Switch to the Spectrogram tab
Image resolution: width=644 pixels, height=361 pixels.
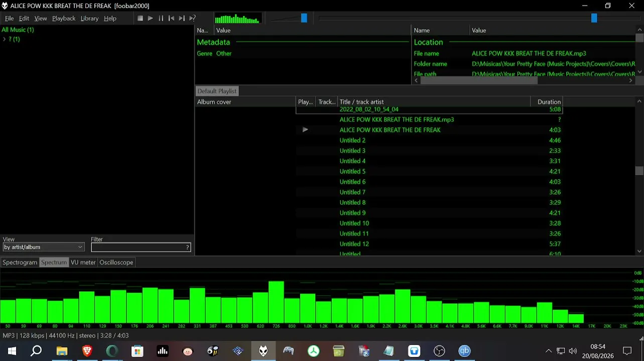pos(20,262)
